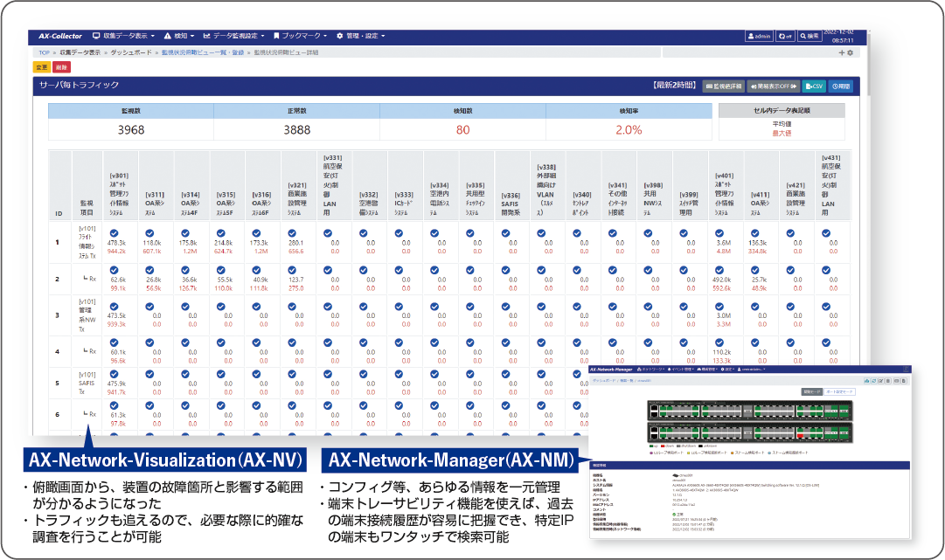The height and width of the screenshot is (560, 945).
Task: Click the status check icon in row 1, column v316
Action: click(256, 233)
